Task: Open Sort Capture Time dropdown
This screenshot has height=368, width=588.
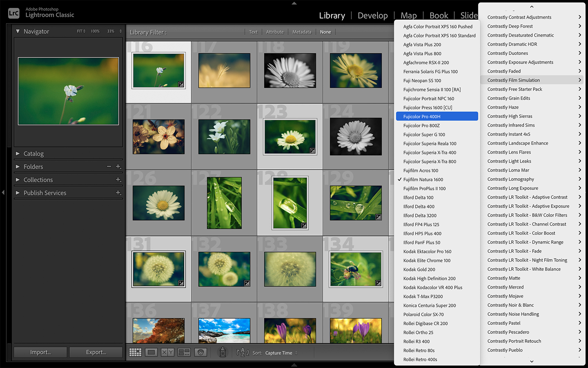Action: click(x=281, y=353)
